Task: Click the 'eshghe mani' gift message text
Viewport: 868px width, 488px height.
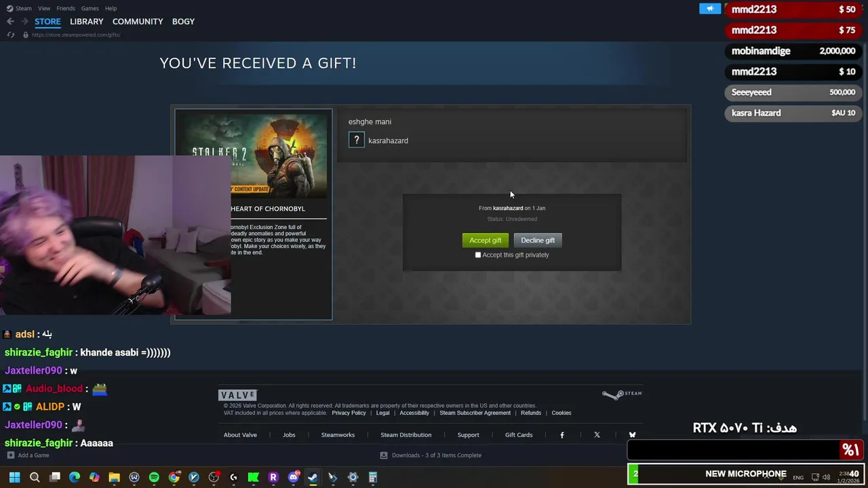Action: pyautogui.click(x=370, y=122)
